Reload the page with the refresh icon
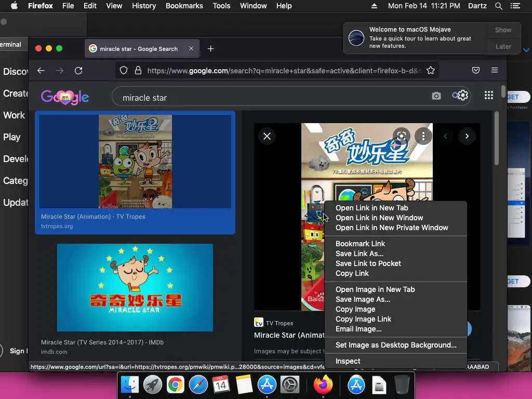Image resolution: width=532 pixels, height=399 pixels. (78, 71)
